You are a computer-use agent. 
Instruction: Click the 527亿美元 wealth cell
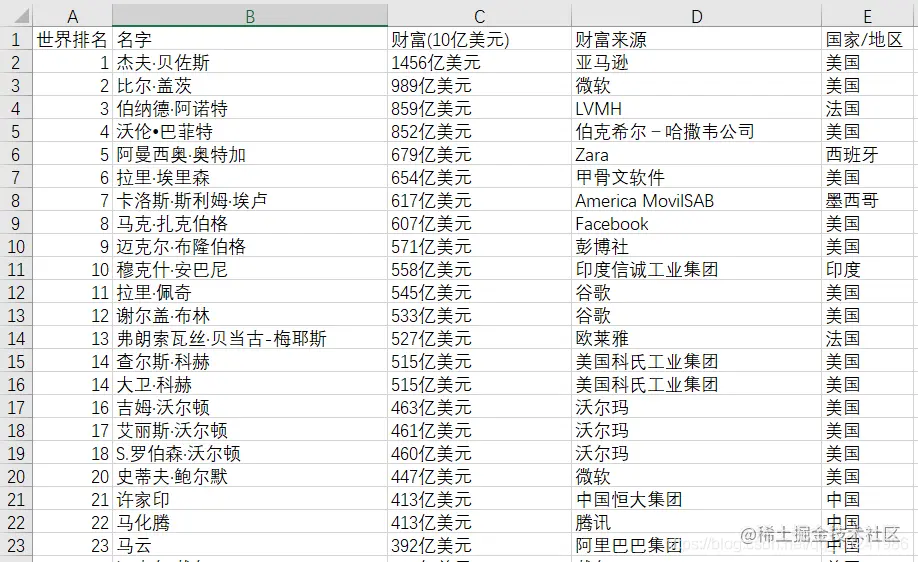479,338
